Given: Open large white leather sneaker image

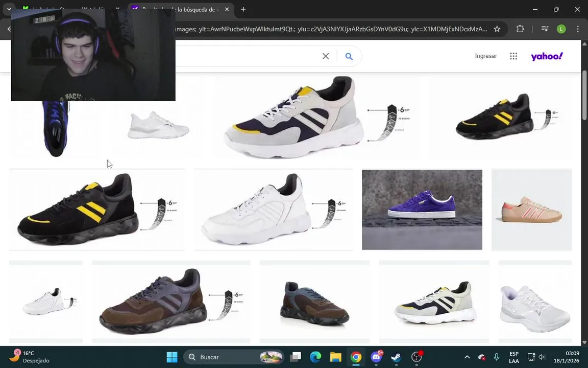Looking at the screenshot, I should [x=274, y=210].
